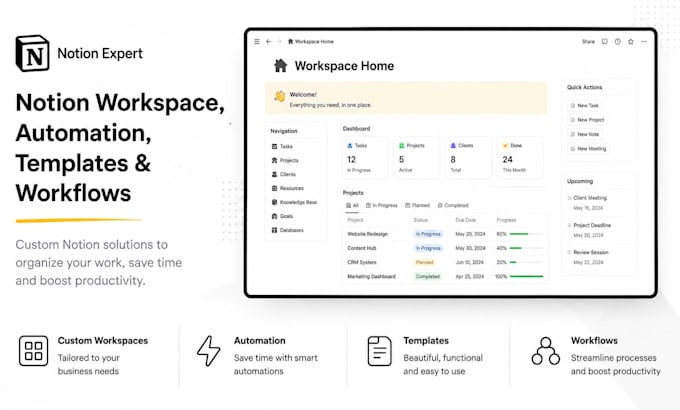Select the All projects tab

352,205
